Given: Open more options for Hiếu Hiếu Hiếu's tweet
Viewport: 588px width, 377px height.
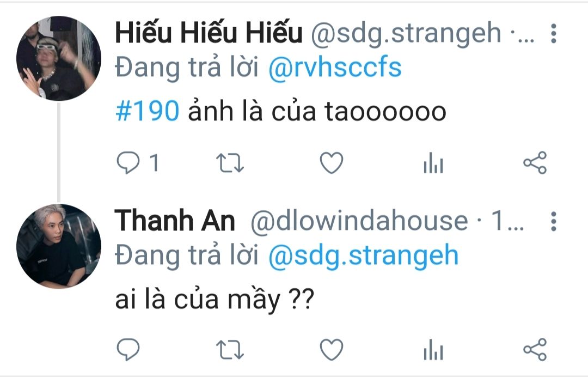Looking at the screenshot, I should coord(554,33).
